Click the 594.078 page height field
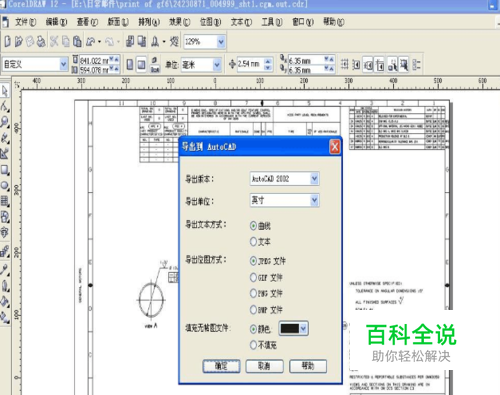500x395 pixels. [x=94, y=70]
